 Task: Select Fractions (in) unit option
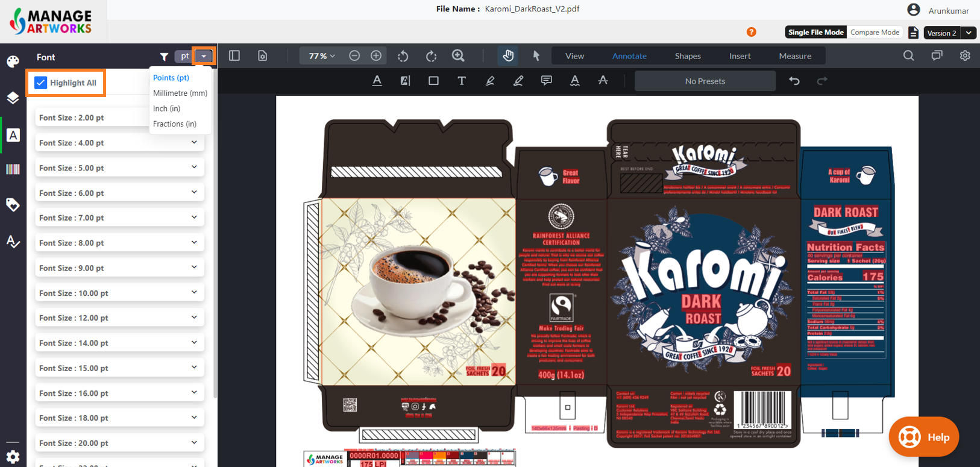tap(175, 124)
